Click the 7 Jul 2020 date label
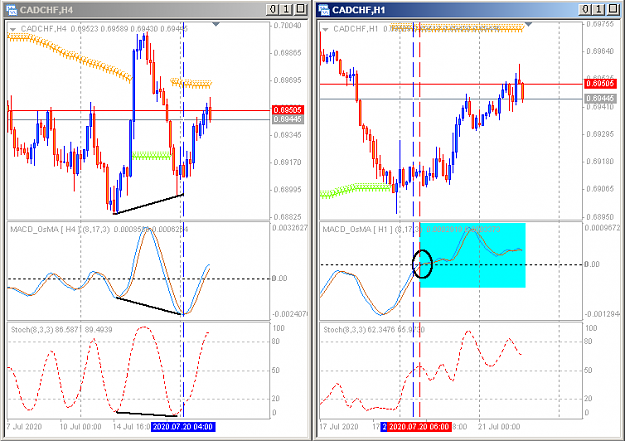Screen dimensions: 625x441 [x=25, y=427]
